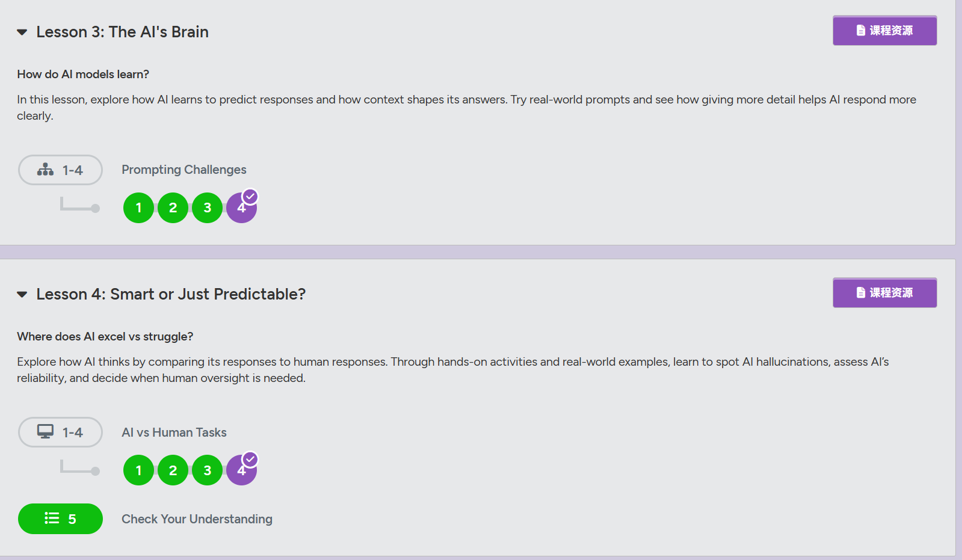Click the Prompting Challenges 1-4 pill icon
The height and width of the screenshot is (560, 962).
60,170
